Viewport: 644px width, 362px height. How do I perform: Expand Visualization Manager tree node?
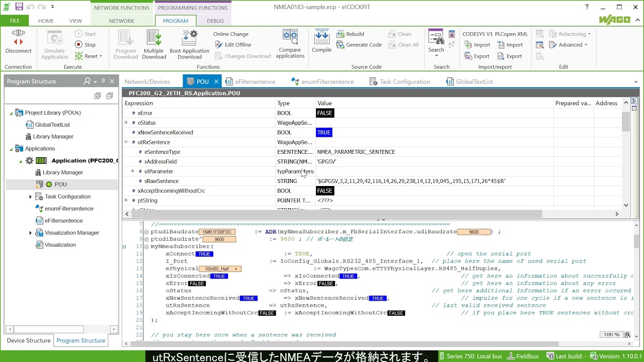30,233
